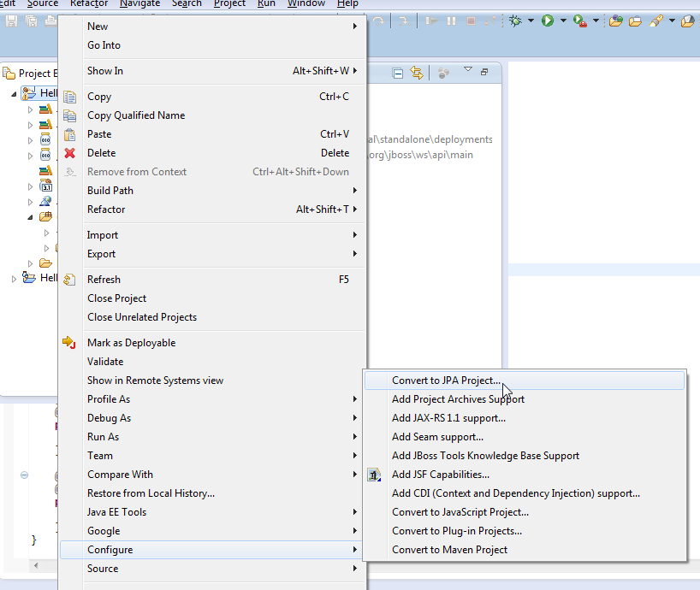
Task: Open the Debug dropdown arrow
Action: tap(531, 21)
